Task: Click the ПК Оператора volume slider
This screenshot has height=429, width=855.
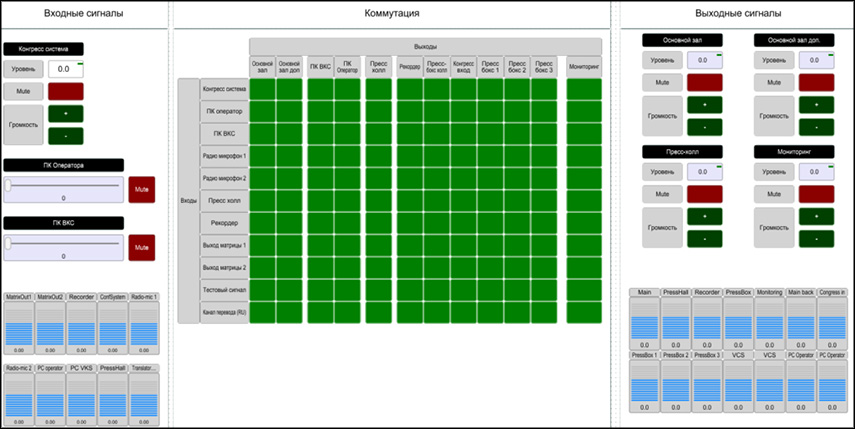Action: [x=64, y=186]
